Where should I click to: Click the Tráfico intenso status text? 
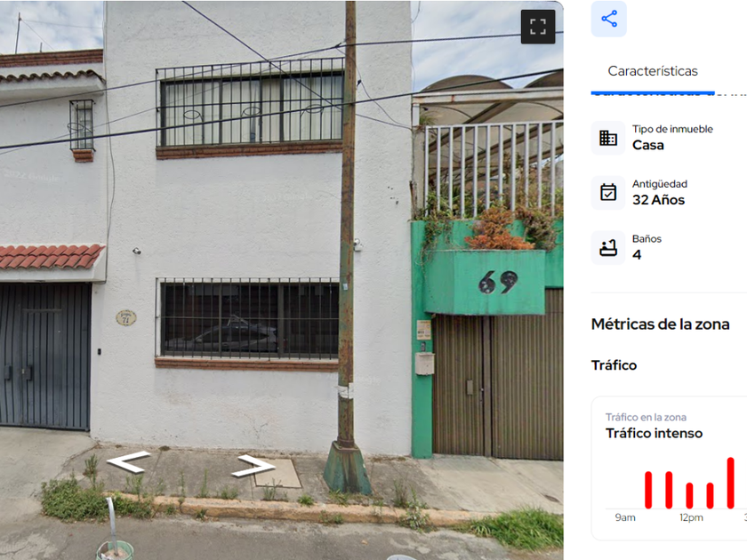(x=655, y=434)
